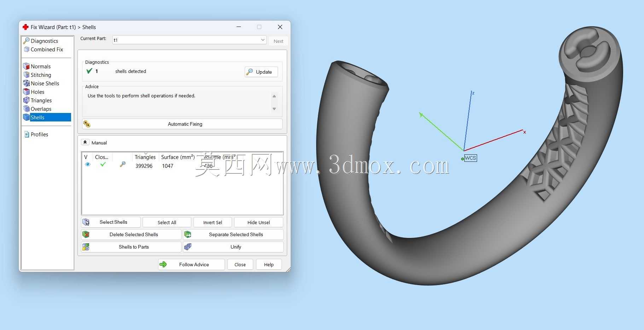This screenshot has height=330, width=644.
Task: Click the Delete Selected Shells icon
Action: (x=86, y=234)
